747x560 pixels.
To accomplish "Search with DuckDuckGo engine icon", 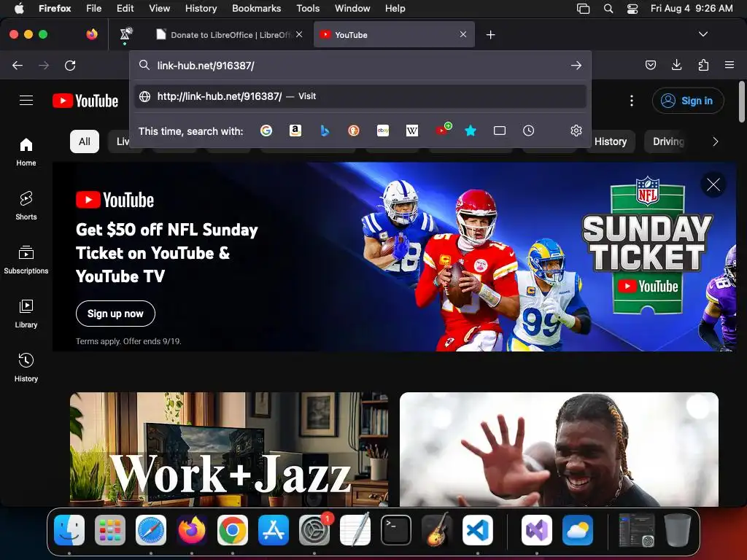I will 354,131.
